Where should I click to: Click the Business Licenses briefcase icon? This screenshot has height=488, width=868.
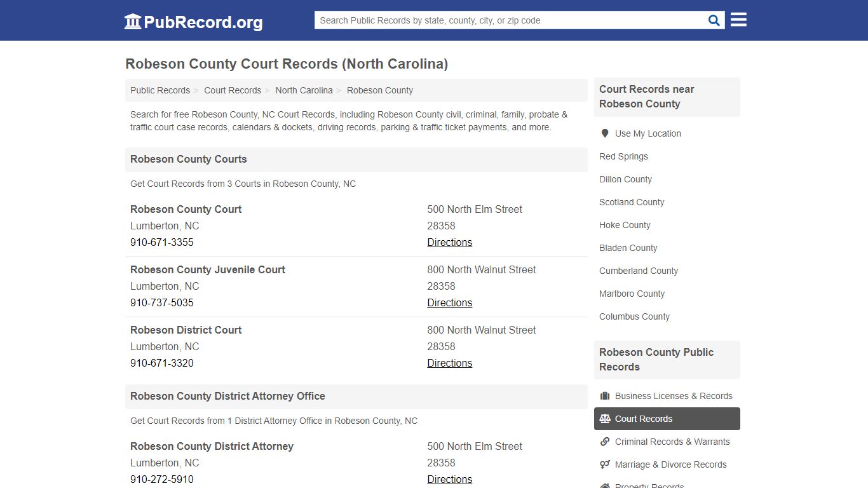click(605, 396)
